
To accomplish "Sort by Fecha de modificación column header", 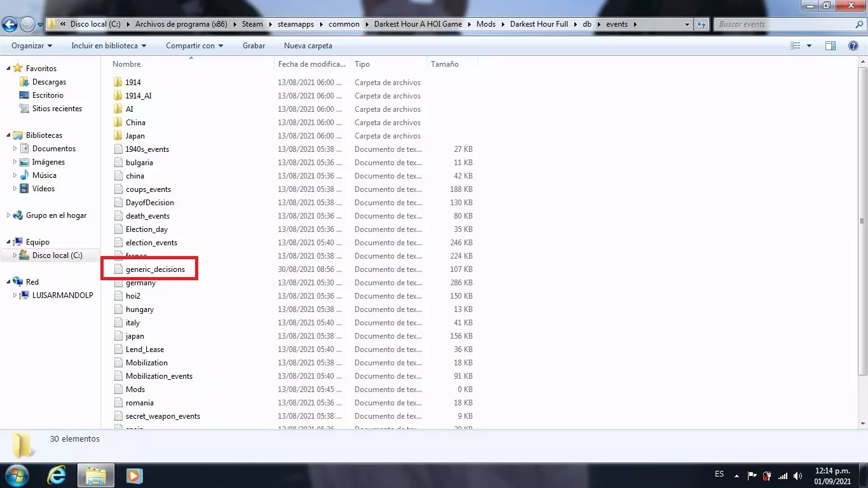I will (x=312, y=64).
